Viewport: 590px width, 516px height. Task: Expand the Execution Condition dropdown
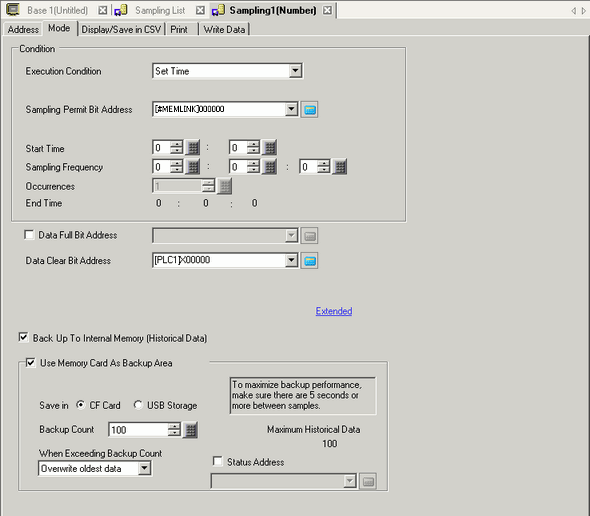pos(295,71)
